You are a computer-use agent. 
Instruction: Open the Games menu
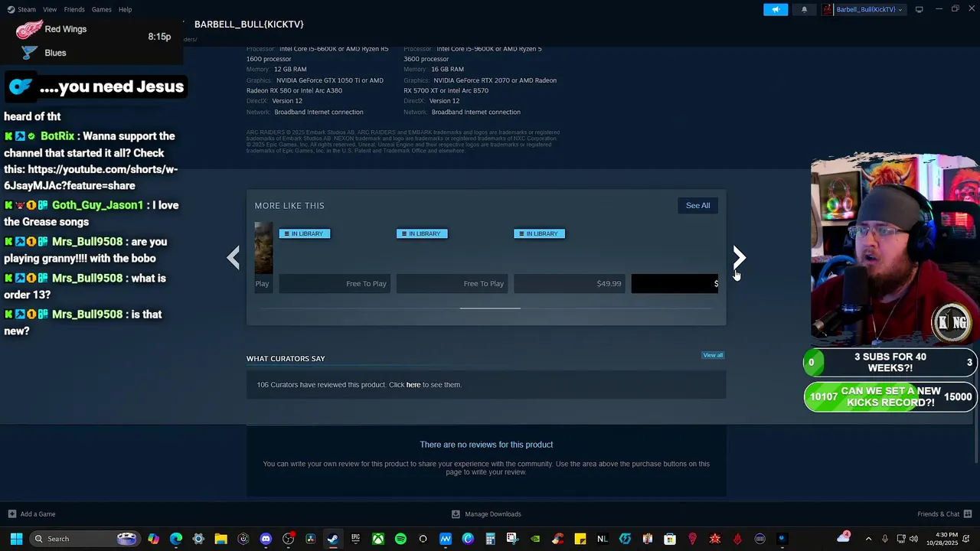tap(101, 9)
